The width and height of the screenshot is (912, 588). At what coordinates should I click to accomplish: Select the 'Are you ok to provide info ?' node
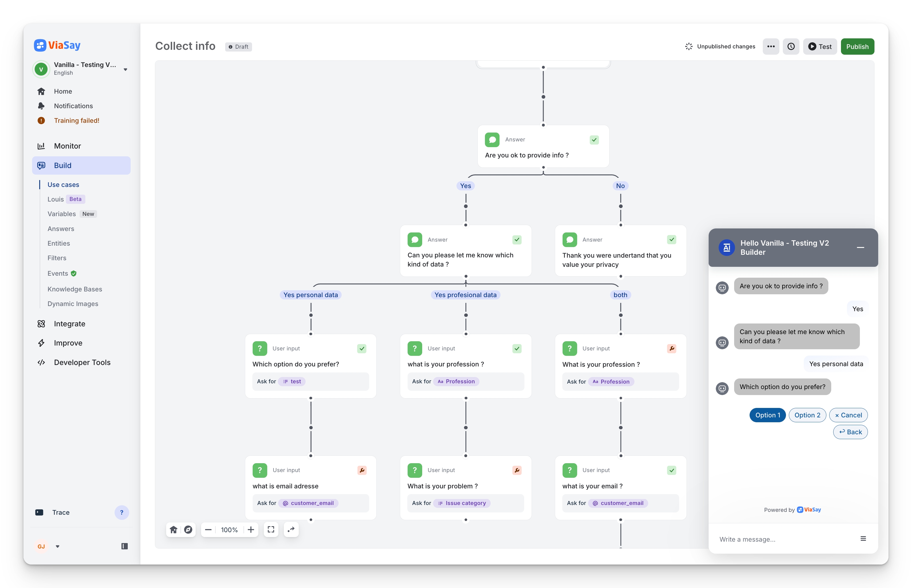(x=543, y=146)
